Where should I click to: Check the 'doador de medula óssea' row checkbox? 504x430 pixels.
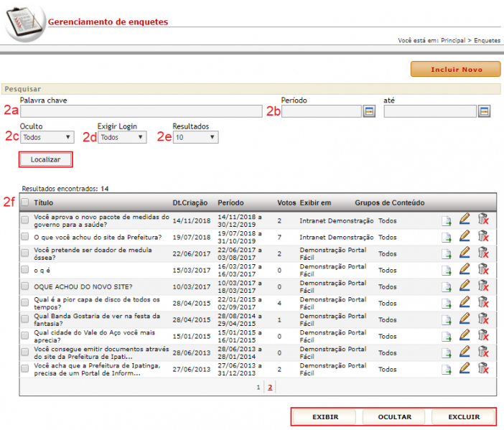pyautogui.click(x=24, y=253)
